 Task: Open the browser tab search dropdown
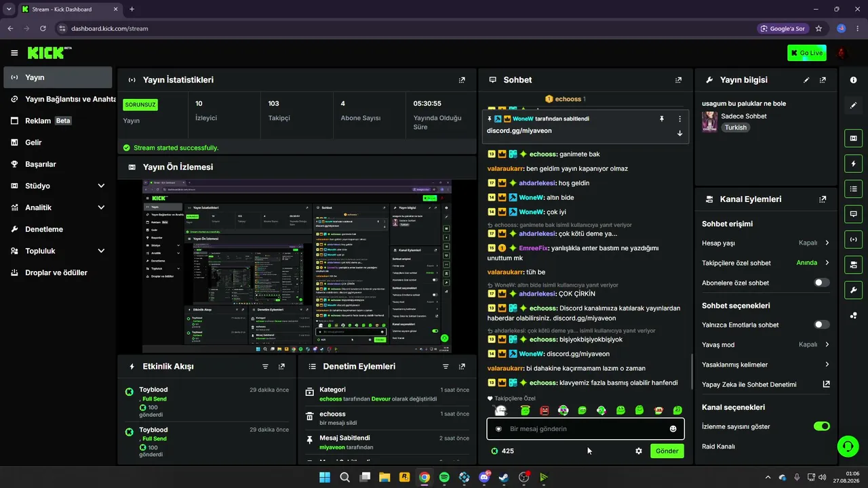[9, 9]
